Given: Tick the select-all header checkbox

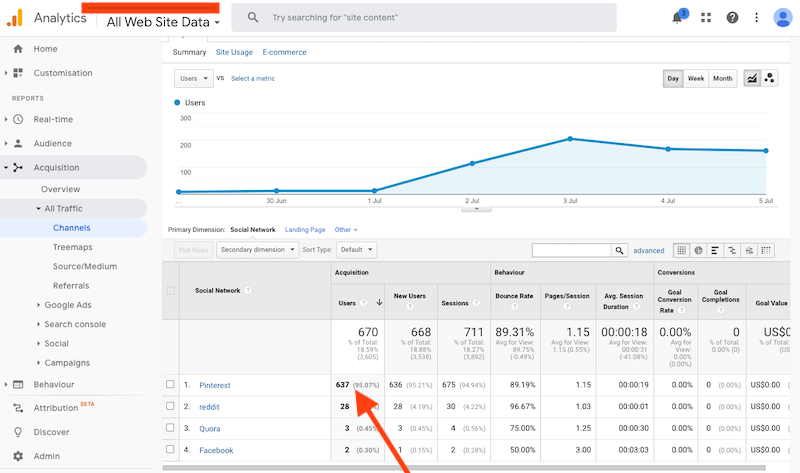Looking at the screenshot, I should coord(171,291).
